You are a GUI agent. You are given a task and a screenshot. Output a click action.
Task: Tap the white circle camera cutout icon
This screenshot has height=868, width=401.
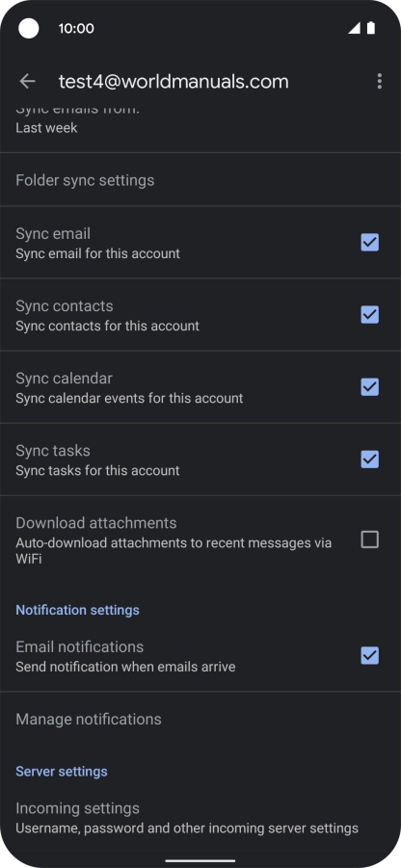29,28
